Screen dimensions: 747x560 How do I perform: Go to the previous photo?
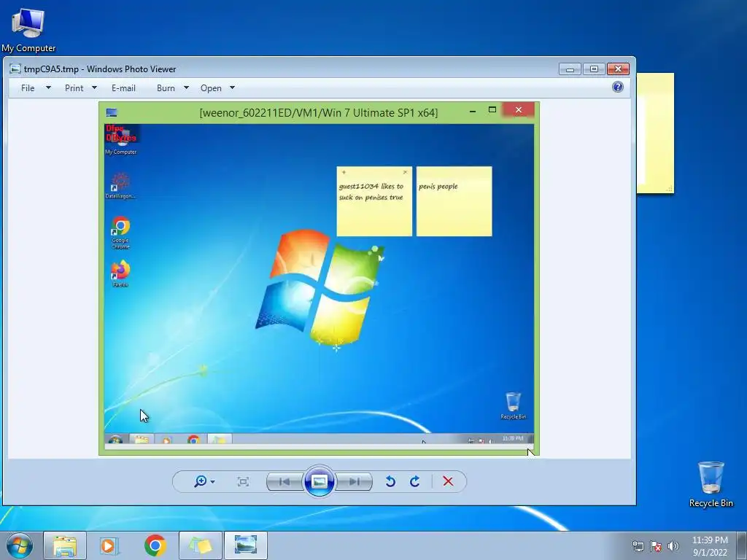[x=285, y=481]
